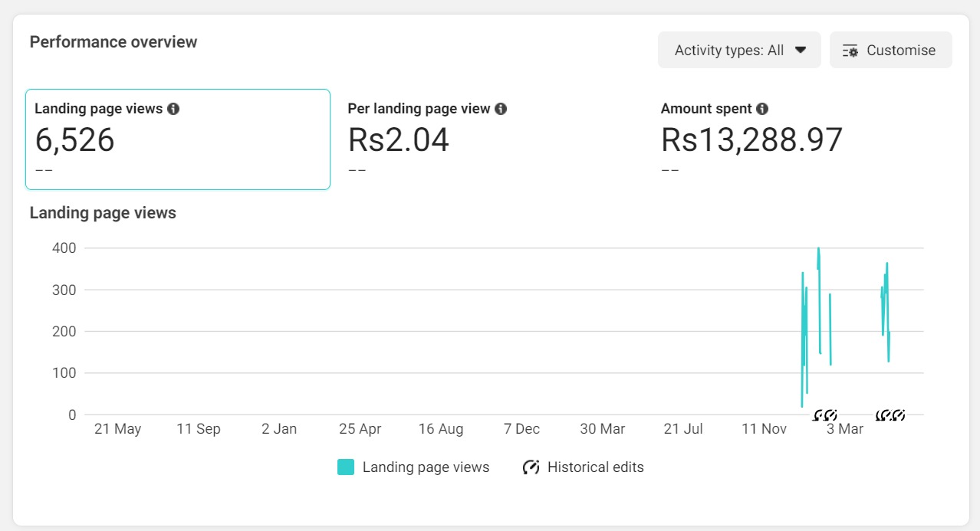Click the gear-list icon in Customise

pyautogui.click(x=850, y=51)
